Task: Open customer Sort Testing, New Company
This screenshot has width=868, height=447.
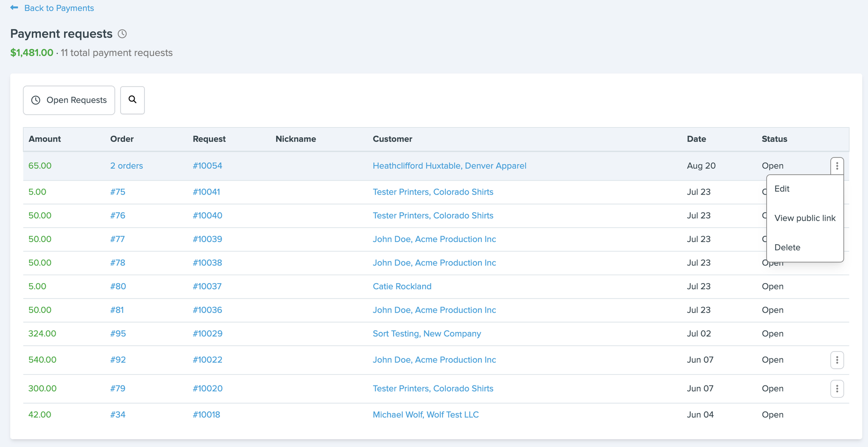Action: point(427,333)
